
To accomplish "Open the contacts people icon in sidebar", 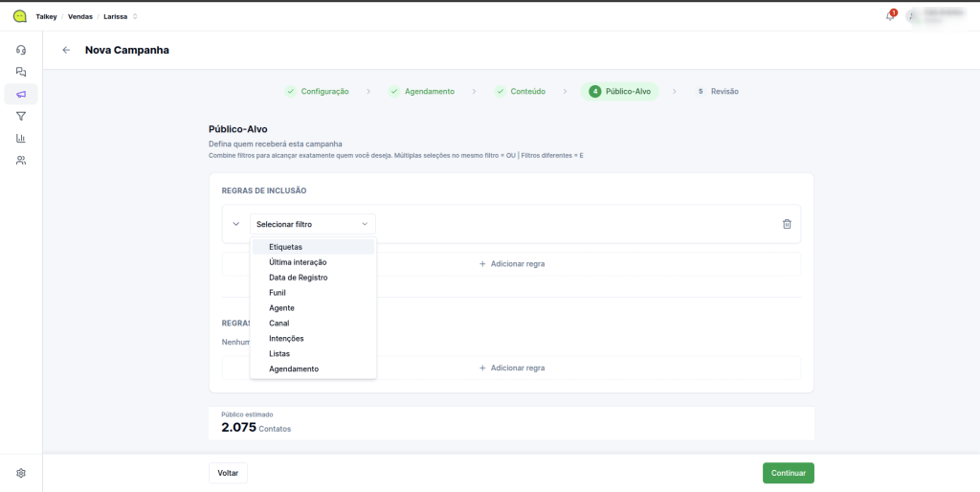I will (x=21, y=160).
